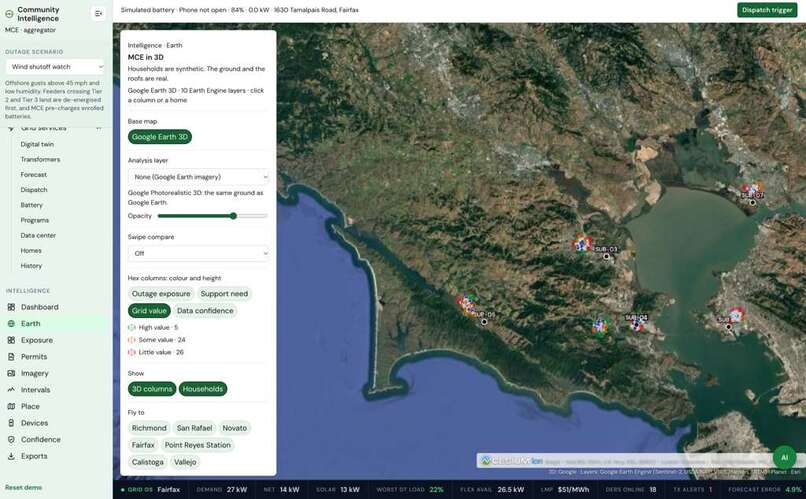This screenshot has width=806, height=499.
Task: Collapse the Grid services section chevron
Action: [x=98, y=127]
